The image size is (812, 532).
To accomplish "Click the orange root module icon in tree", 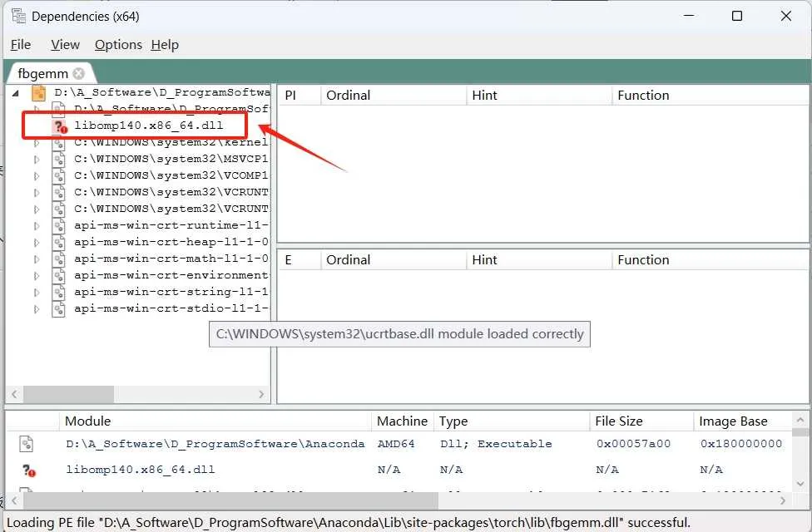I will click(x=39, y=92).
